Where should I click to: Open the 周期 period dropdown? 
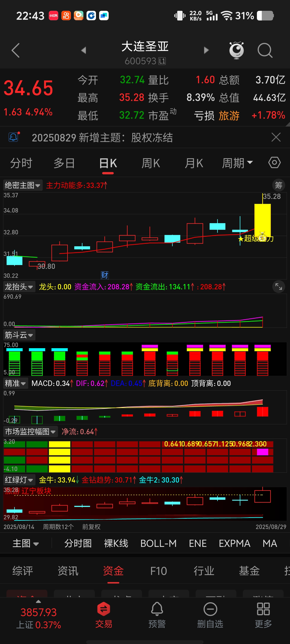coord(238,163)
